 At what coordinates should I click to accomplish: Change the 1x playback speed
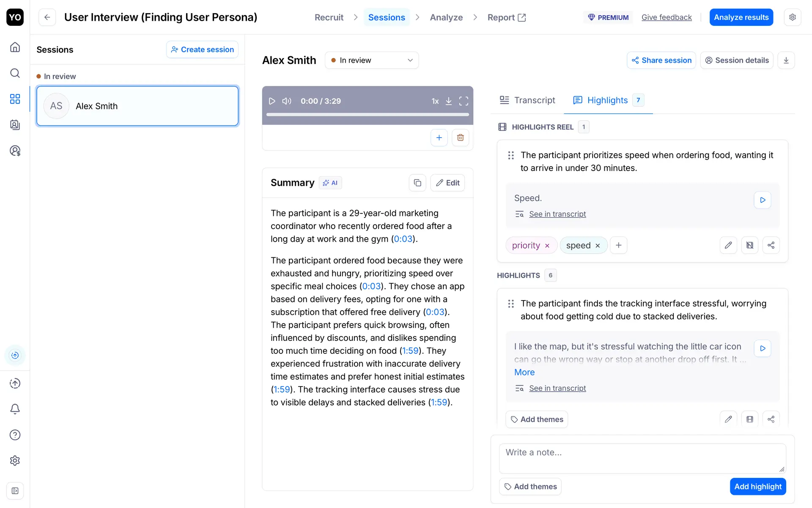435,101
